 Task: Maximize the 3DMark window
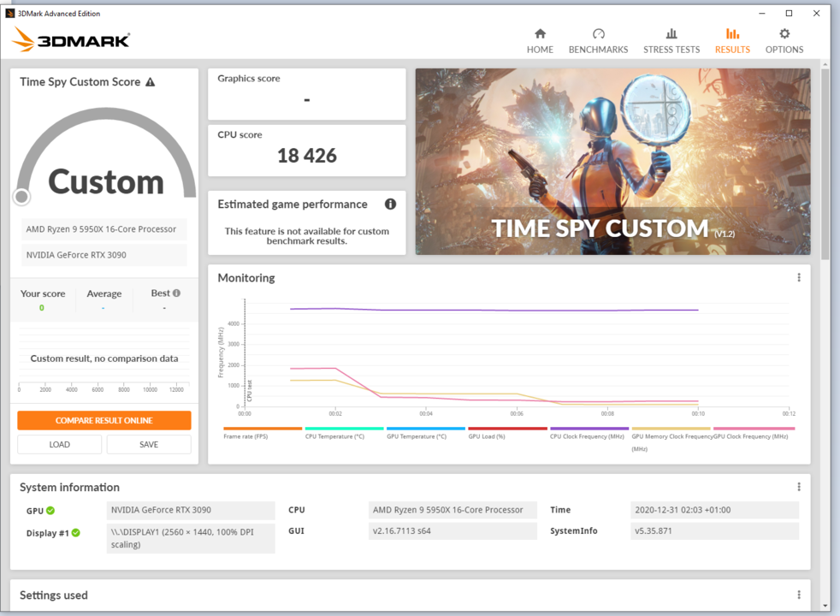pos(790,14)
